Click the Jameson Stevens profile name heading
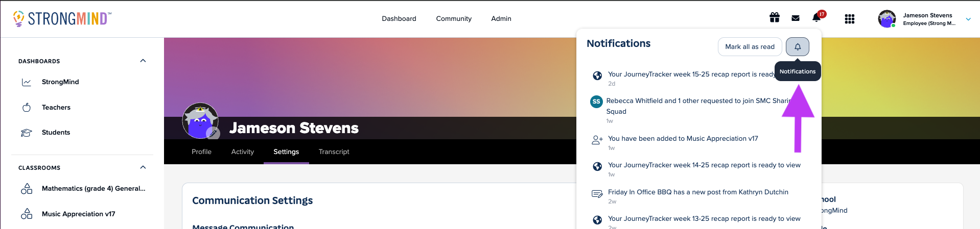Image resolution: width=980 pixels, height=229 pixels. click(294, 128)
